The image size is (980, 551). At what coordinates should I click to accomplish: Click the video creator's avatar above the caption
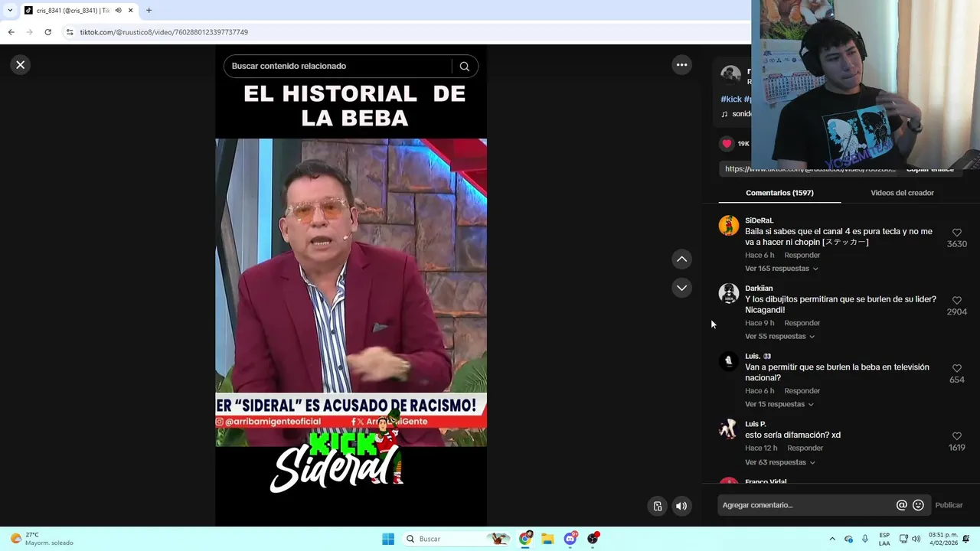point(731,76)
